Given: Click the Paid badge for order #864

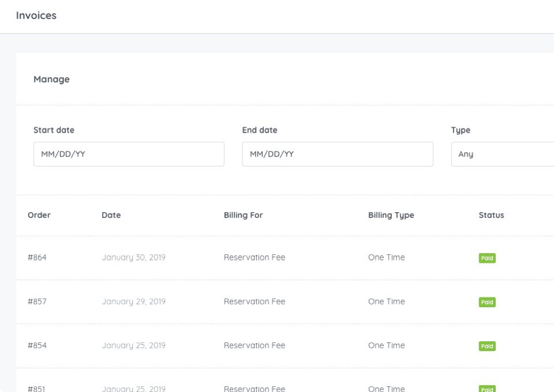Looking at the screenshot, I should click(487, 258).
